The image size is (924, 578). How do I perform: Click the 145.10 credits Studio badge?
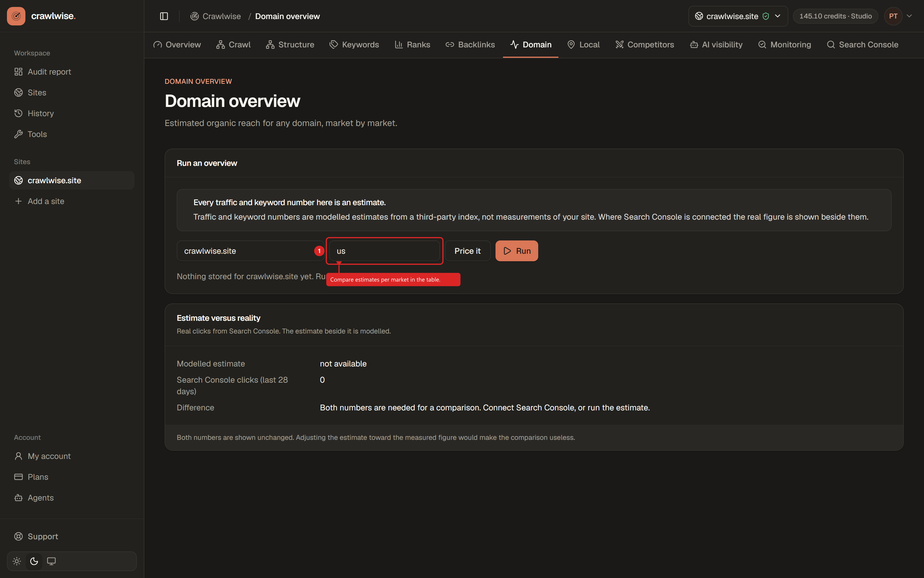835,16
